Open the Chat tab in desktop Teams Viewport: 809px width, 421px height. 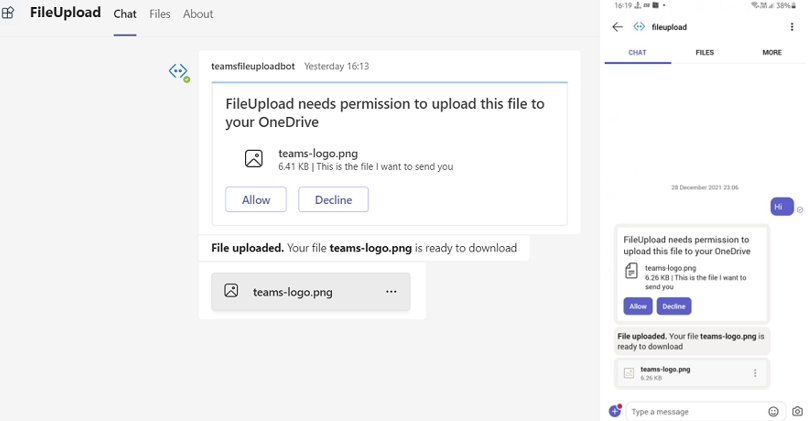tap(125, 14)
